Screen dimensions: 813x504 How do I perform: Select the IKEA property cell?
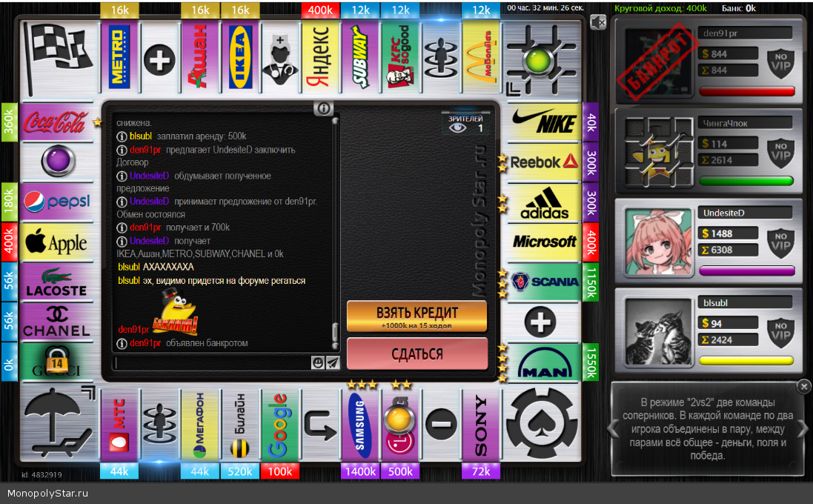point(240,57)
